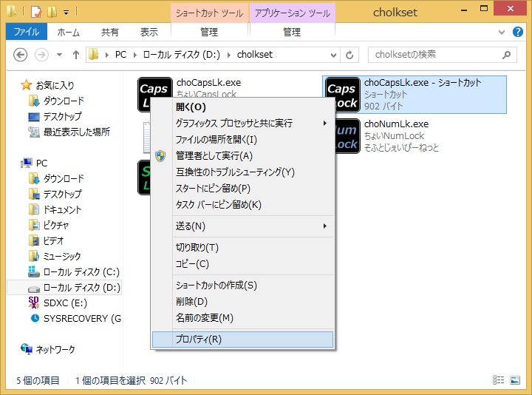Switch to details view icon
Screen dimensions: 532x395
pyautogui.click(x=499, y=380)
